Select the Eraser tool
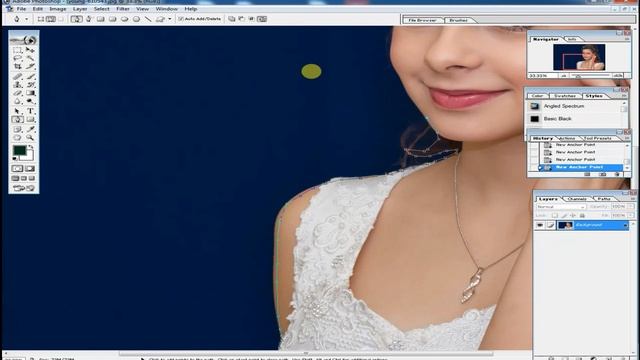 (17, 93)
